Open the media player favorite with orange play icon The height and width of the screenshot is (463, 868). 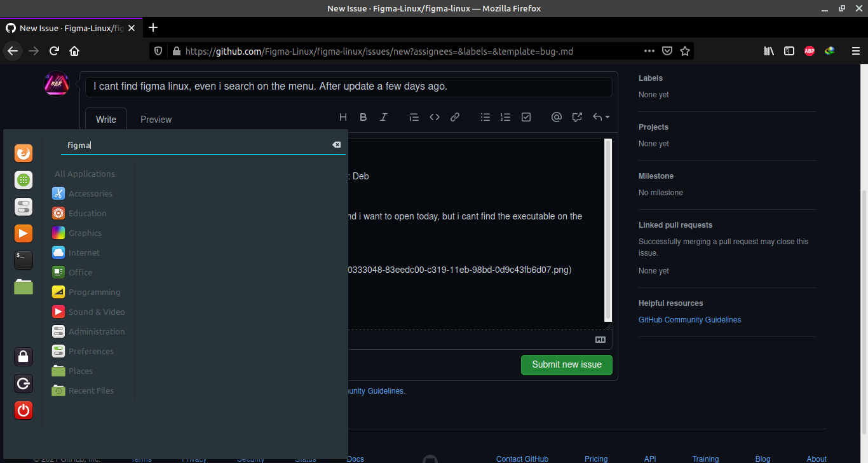pos(24,233)
